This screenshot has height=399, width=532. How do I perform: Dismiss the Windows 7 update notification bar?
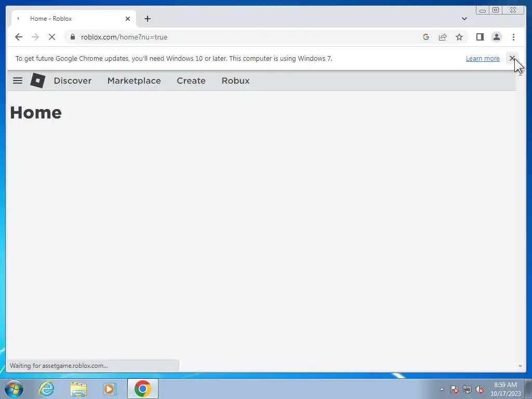coord(512,58)
